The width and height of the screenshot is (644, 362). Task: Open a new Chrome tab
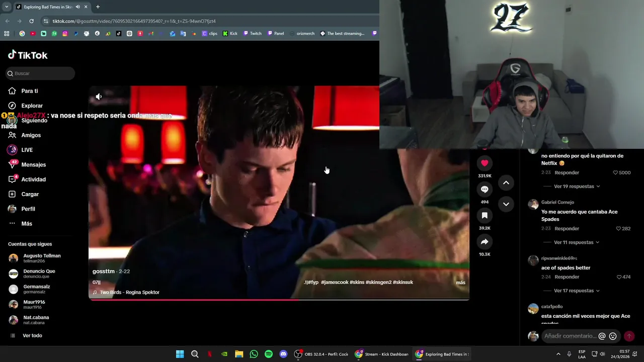[x=98, y=7]
